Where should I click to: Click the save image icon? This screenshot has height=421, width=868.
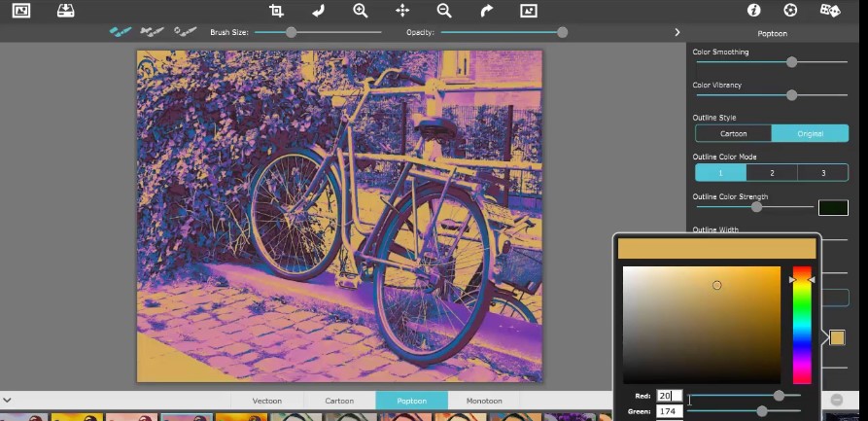65,11
